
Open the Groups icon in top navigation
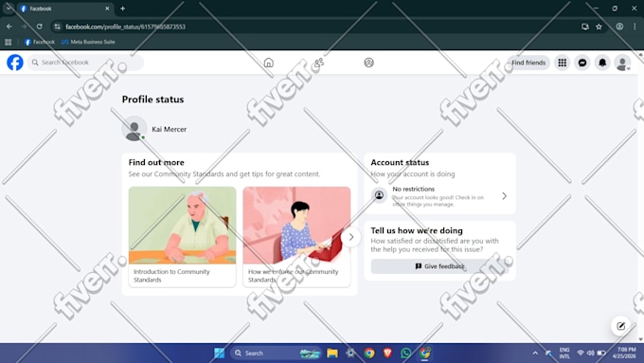tap(368, 63)
